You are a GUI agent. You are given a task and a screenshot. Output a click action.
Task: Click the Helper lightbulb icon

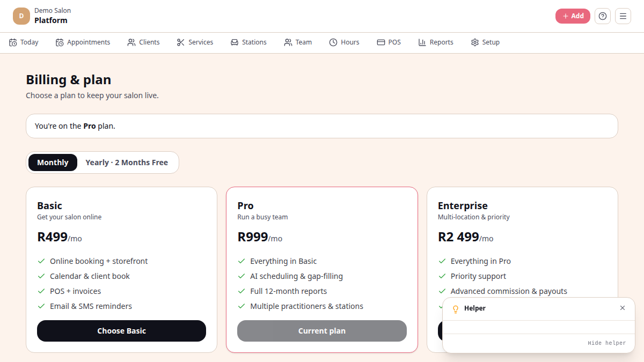point(456,309)
